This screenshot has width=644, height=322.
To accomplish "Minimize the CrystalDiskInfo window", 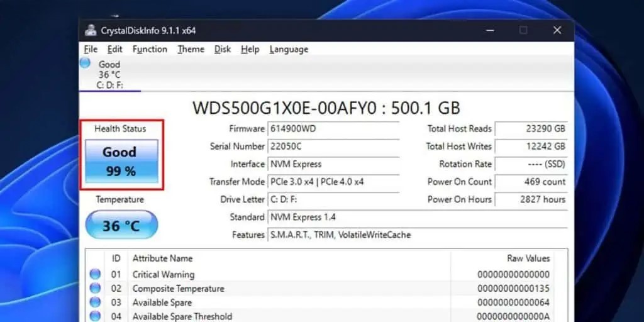I will [489, 30].
